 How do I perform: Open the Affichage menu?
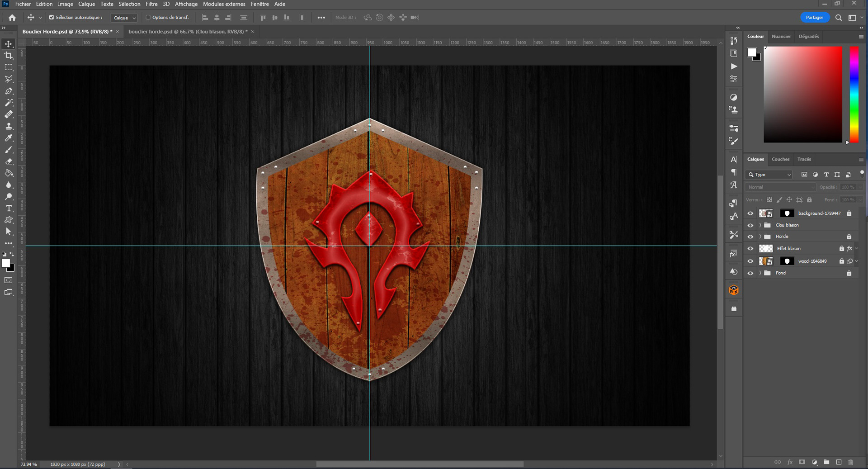tap(186, 4)
